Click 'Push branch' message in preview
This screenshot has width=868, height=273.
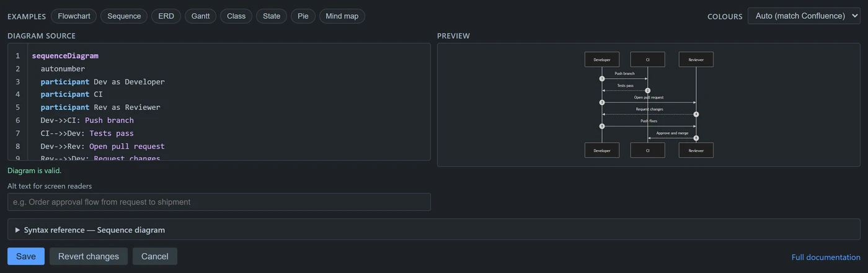(625, 73)
